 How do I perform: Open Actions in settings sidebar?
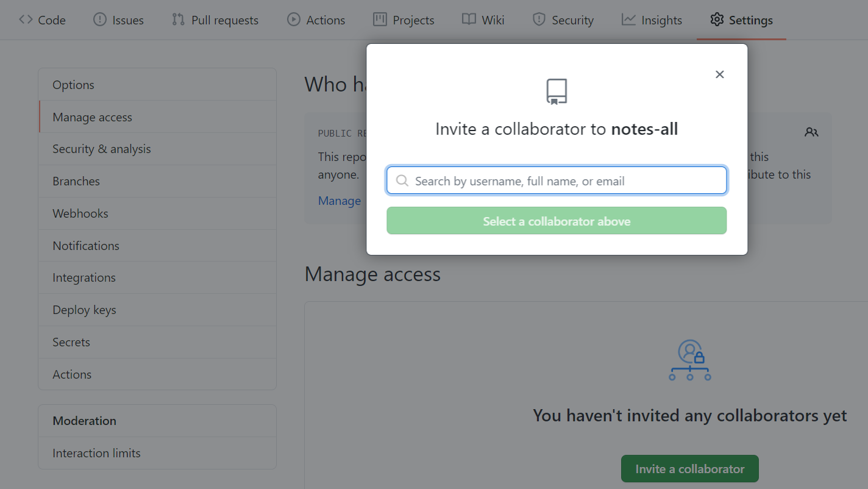157,374
